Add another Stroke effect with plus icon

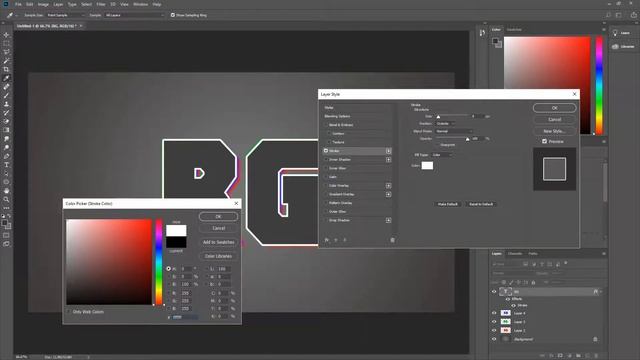coord(388,151)
